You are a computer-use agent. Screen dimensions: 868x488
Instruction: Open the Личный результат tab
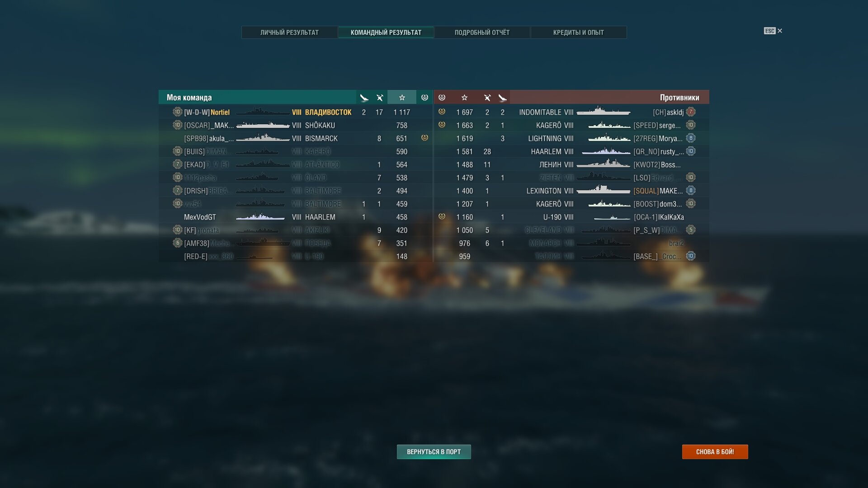pos(289,33)
